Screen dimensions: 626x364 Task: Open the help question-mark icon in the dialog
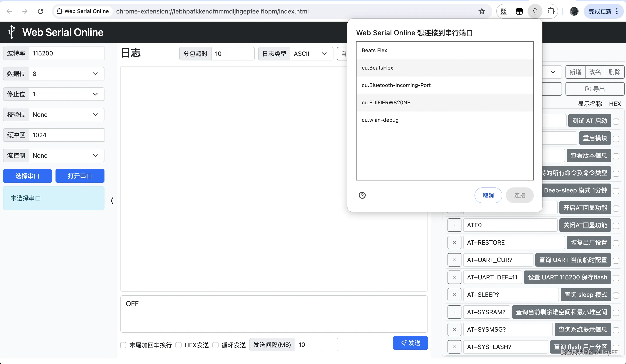(x=362, y=195)
